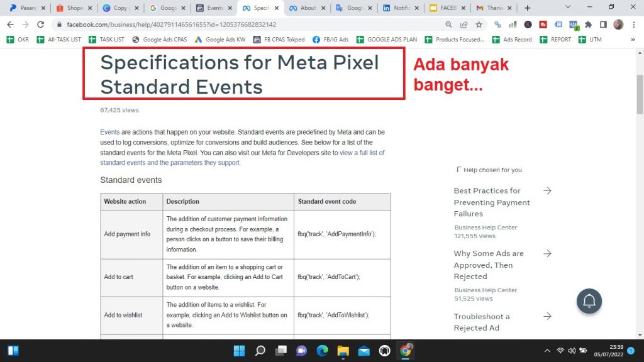The height and width of the screenshot is (362, 644).
Task: Bookmark this page with the star icon
Action: pos(479,25)
